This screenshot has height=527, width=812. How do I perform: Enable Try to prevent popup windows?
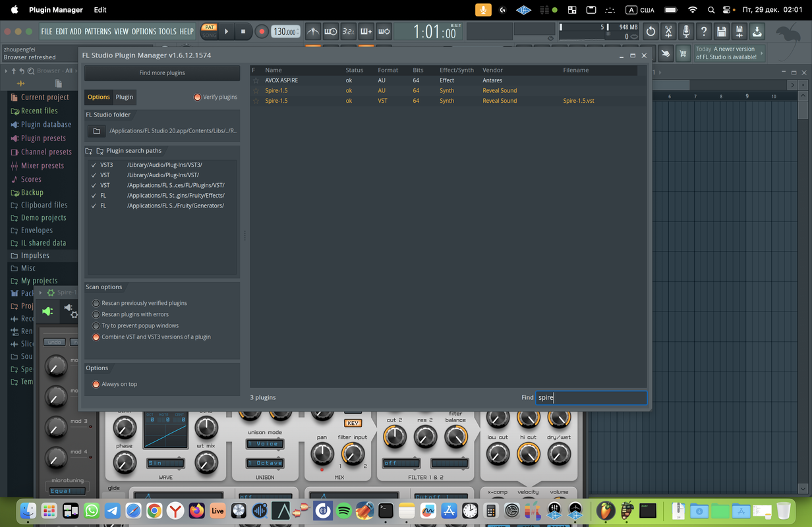click(96, 325)
